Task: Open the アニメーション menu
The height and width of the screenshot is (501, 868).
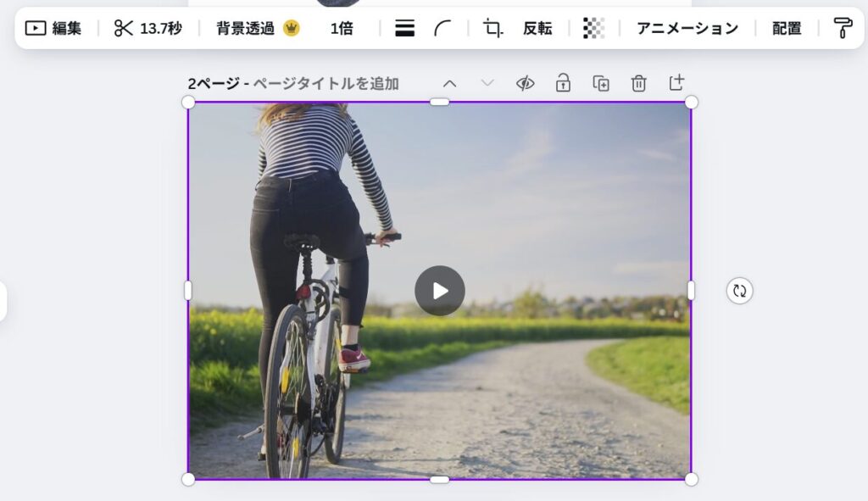Action: [x=687, y=28]
